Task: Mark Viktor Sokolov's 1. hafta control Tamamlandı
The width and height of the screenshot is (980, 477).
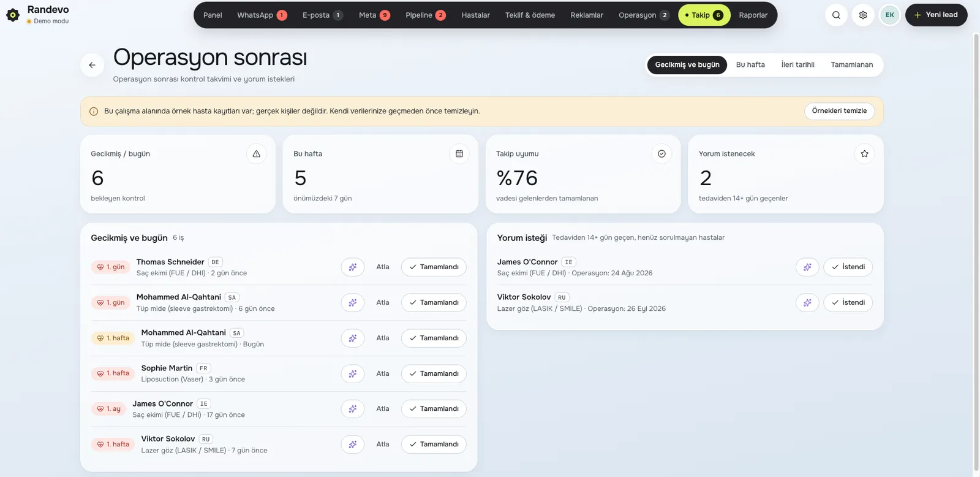Action: 434,445
